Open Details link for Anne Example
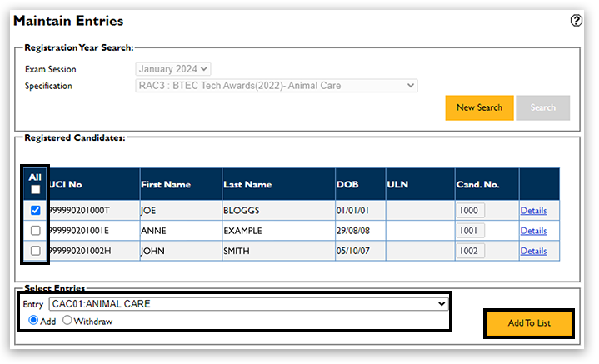This screenshot has width=599, height=364. [533, 231]
